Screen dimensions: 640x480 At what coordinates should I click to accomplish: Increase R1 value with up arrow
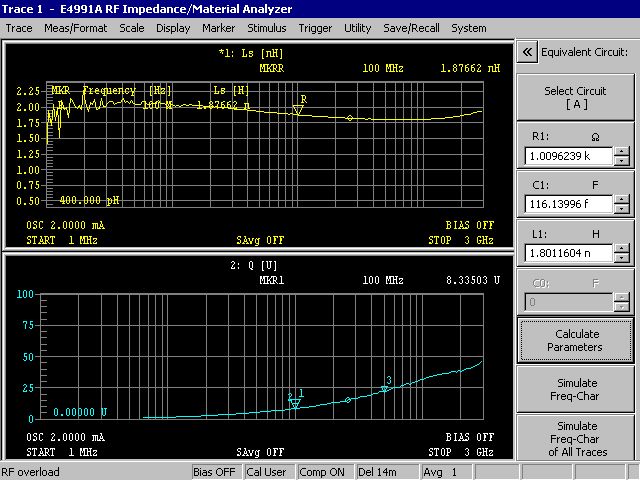621,152
